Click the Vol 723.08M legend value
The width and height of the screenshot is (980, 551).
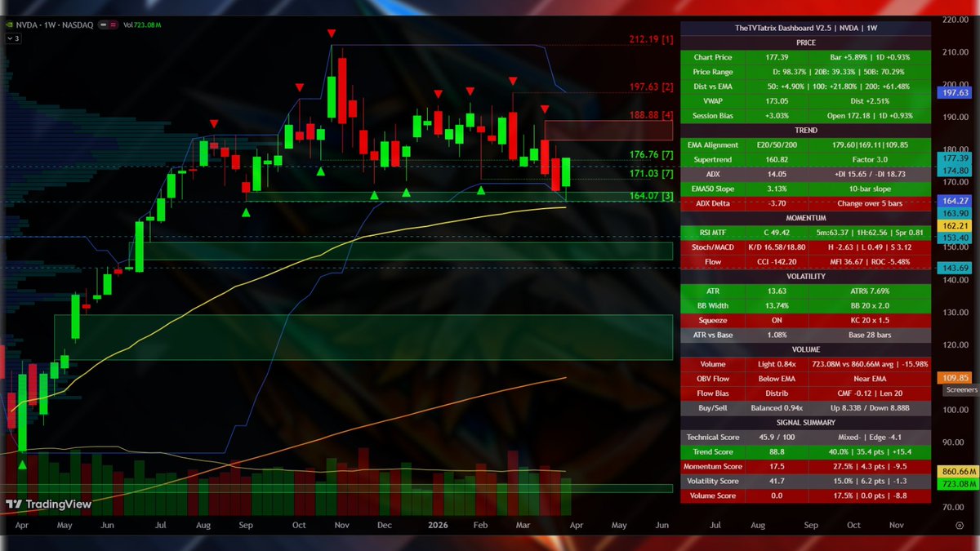click(x=141, y=24)
